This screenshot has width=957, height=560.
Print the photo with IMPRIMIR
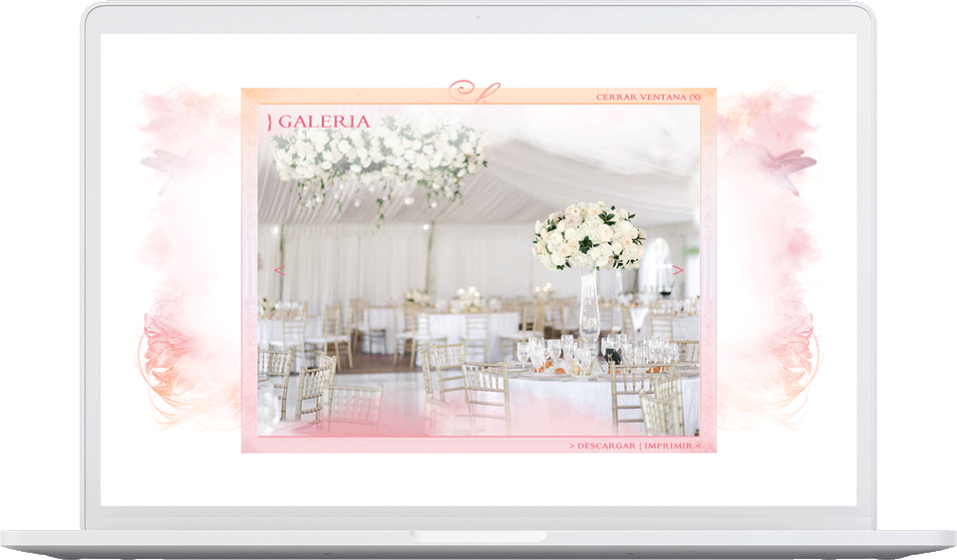pos(668,446)
